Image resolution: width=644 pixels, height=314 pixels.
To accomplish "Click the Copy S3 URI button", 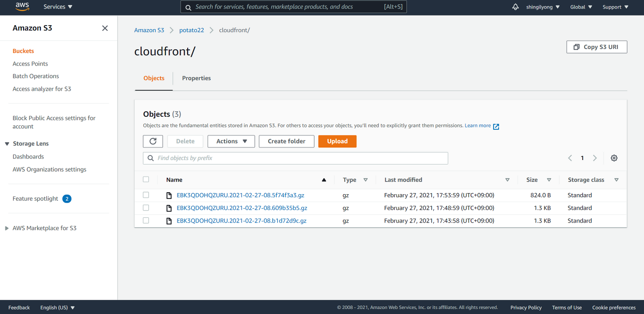I will point(597,47).
